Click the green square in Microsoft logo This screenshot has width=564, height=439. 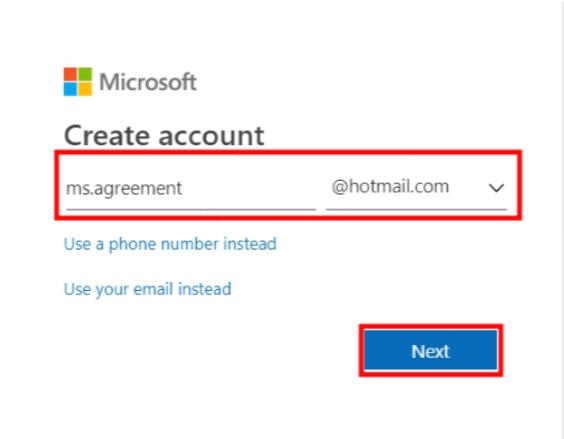(x=85, y=74)
